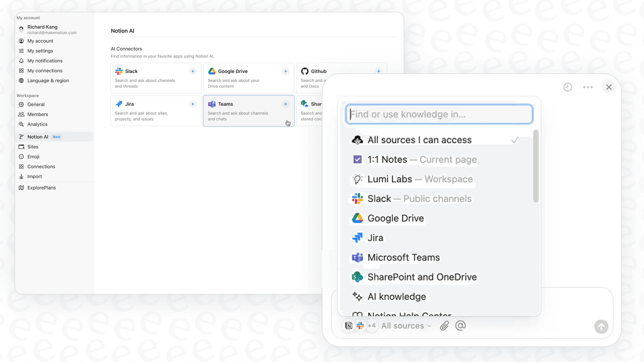Choose 1:1 Notes current page source

[x=422, y=160]
